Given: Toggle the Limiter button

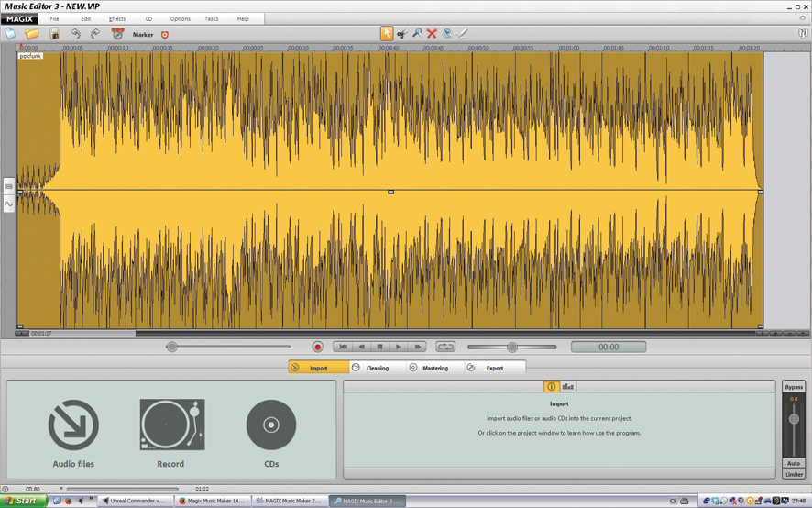Looking at the screenshot, I should point(794,474).
